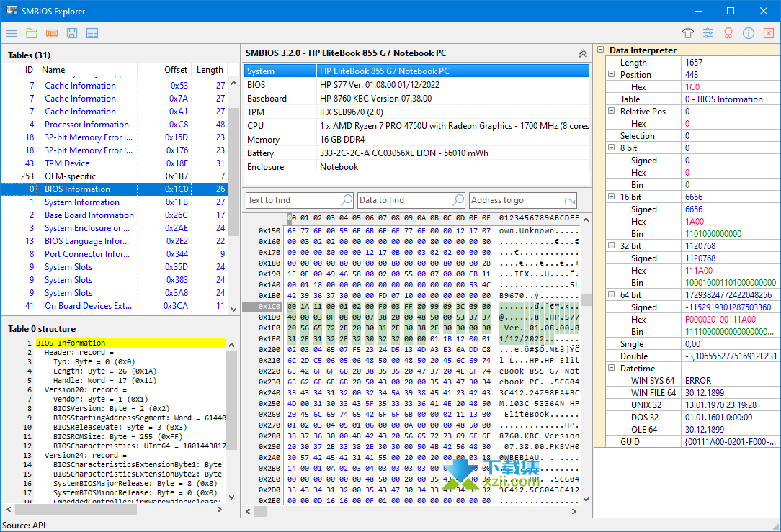Sort tables by the Length column header
This screenshot has height=532, width=781.
pyautogui.click(x=209, y=70)
